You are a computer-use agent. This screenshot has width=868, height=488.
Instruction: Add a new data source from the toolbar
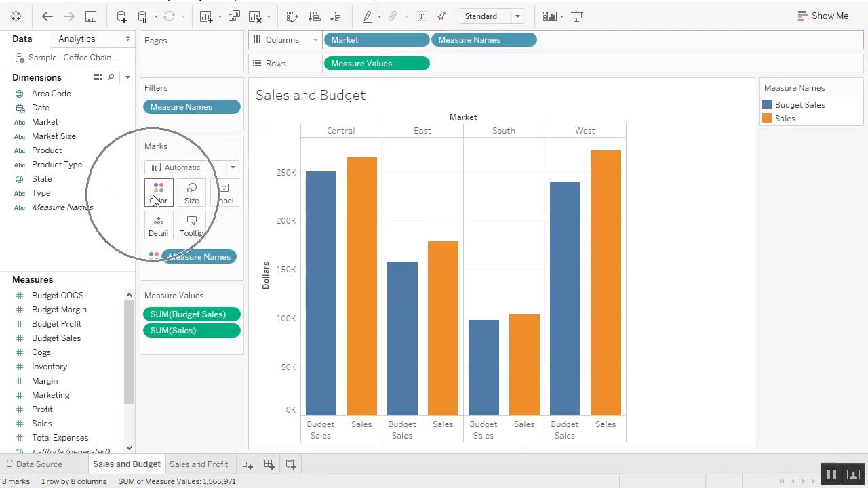[121, 16]
